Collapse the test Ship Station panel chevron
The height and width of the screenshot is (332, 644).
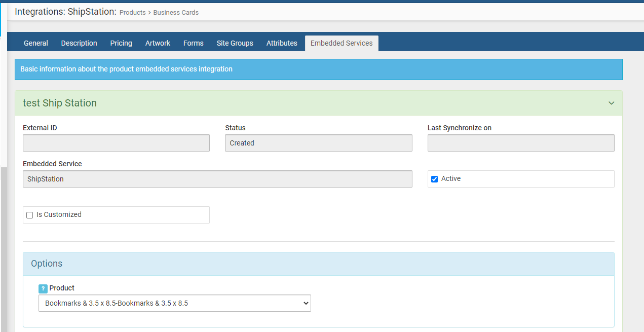pos(611,103)
